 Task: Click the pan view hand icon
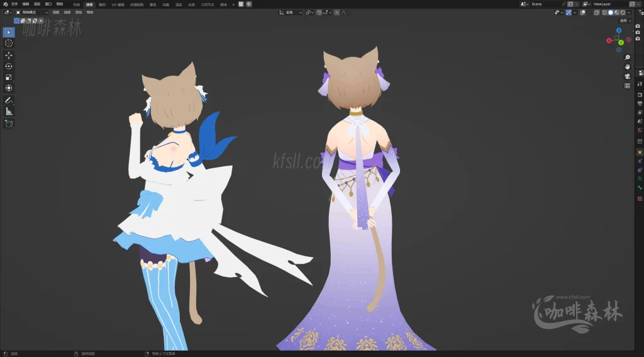[627, 67]
